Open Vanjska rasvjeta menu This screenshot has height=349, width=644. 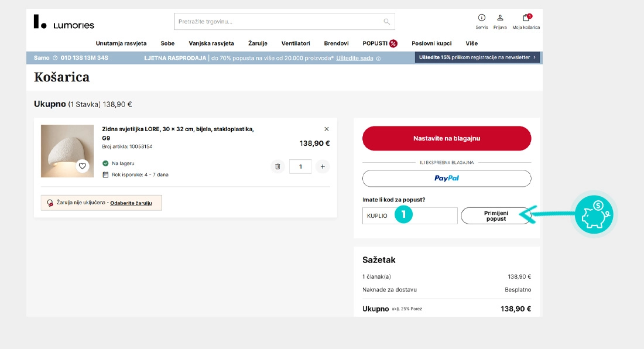pyautogui.click(x=211, y=43)
